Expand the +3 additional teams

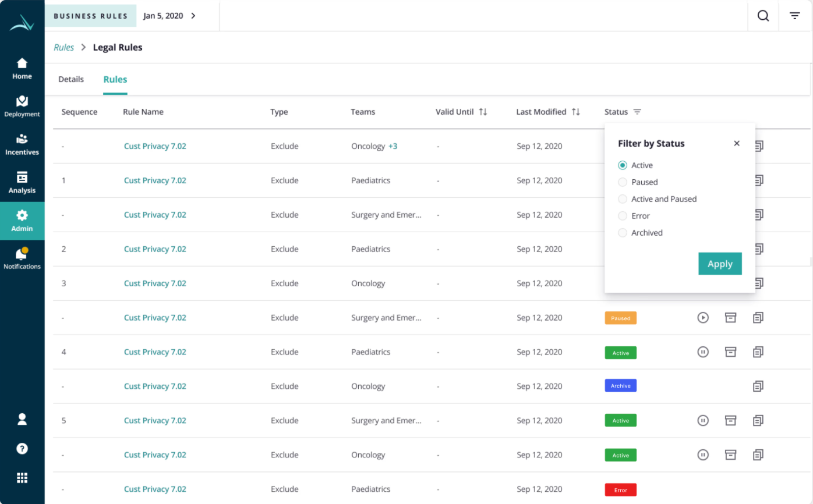[393, 146]
